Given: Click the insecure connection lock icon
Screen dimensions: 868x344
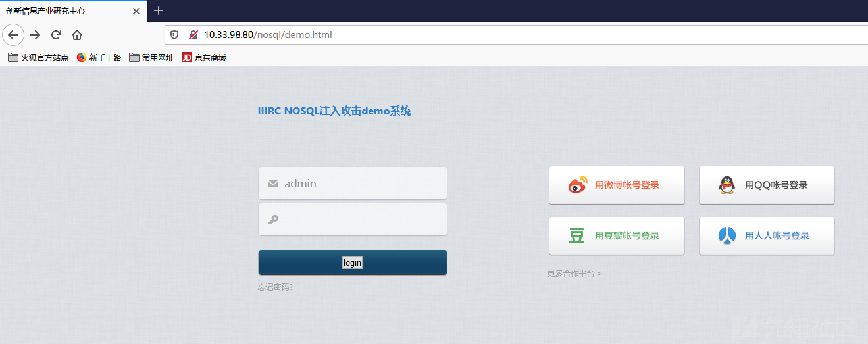Looking at the screenshot, I should pos(193,35).
